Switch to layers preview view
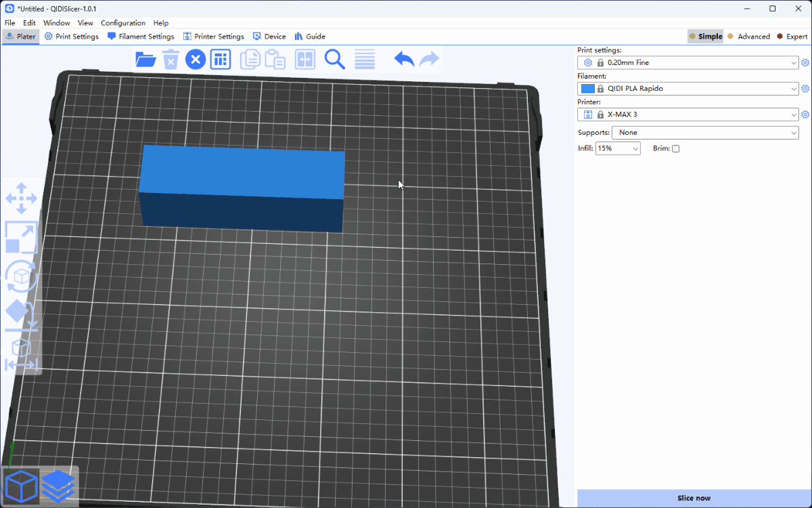The width and height of the screenshot is (812, 508). coord(58,486)
